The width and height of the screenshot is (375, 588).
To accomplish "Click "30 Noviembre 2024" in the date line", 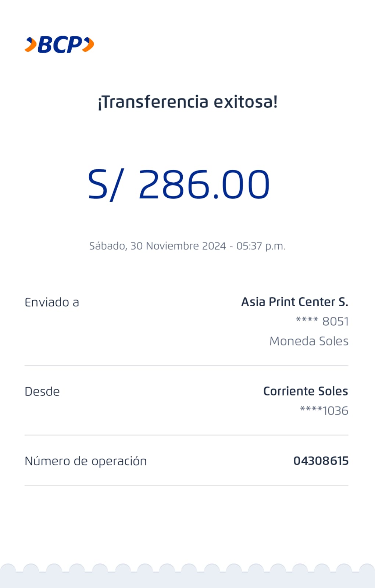I will click(x=178, y=246).
